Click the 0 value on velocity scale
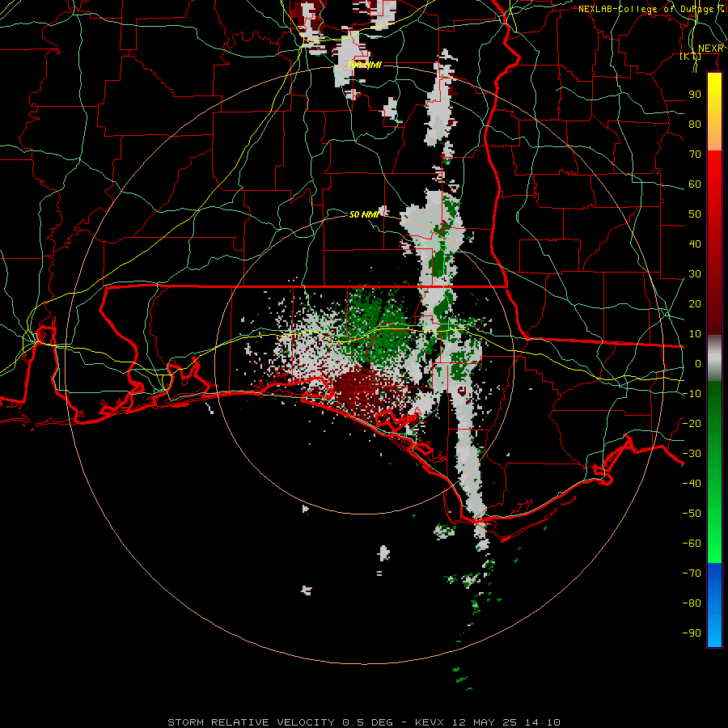Screen dimensions: 728x728 pyautogui.click(x=697, y=363)
